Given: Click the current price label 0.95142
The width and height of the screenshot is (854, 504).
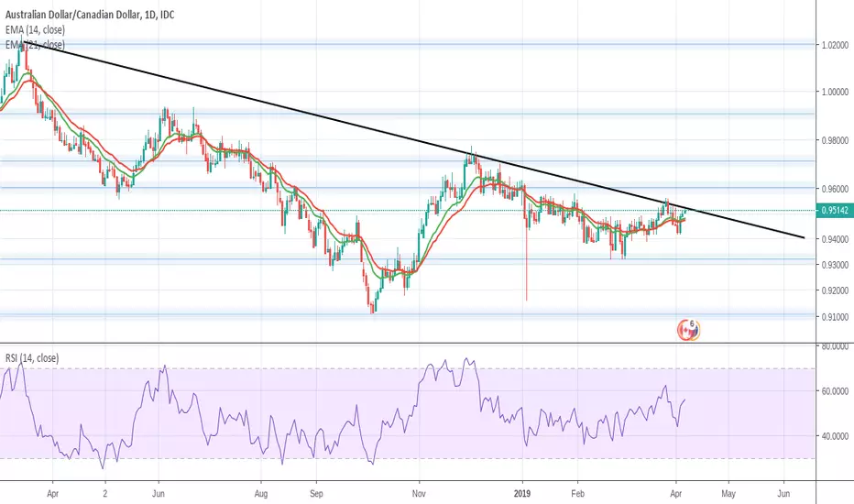Looking at the screenshot, I should pos(835,211).
